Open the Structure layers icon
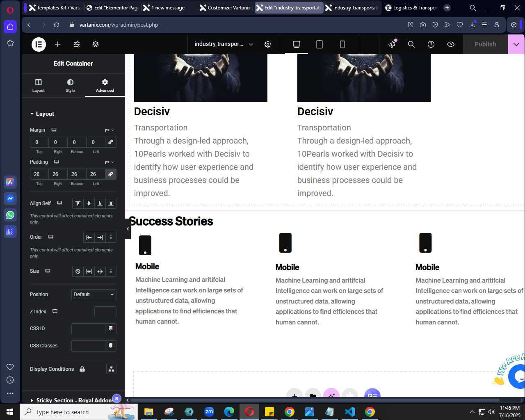The width and height of the screenshot is (525, 420). 96,44
